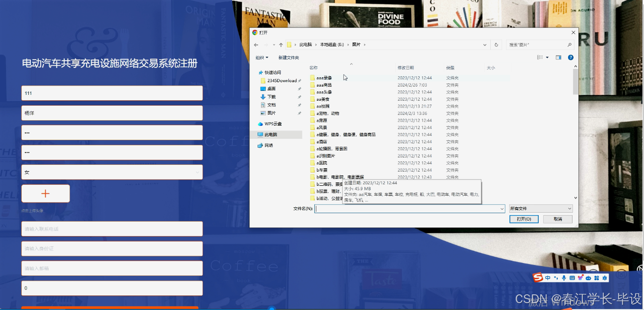The height and width of the screenshot is (310, 644).
Task: Refresh the 图片 folder listing
Action: 496,44
